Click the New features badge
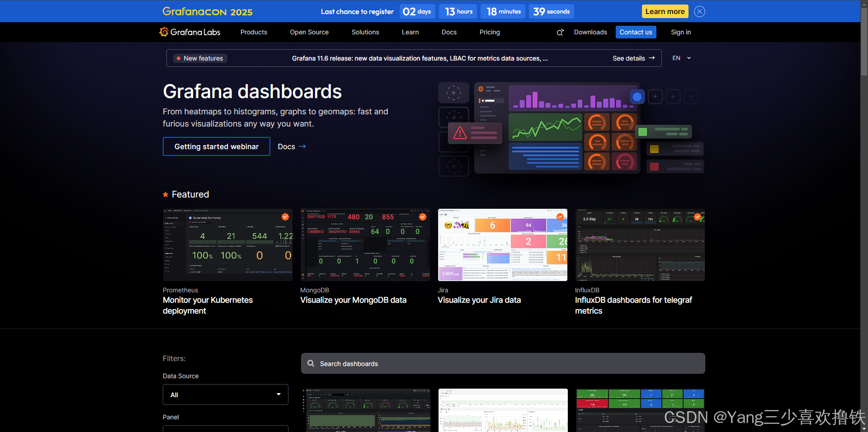 (200, 58)
